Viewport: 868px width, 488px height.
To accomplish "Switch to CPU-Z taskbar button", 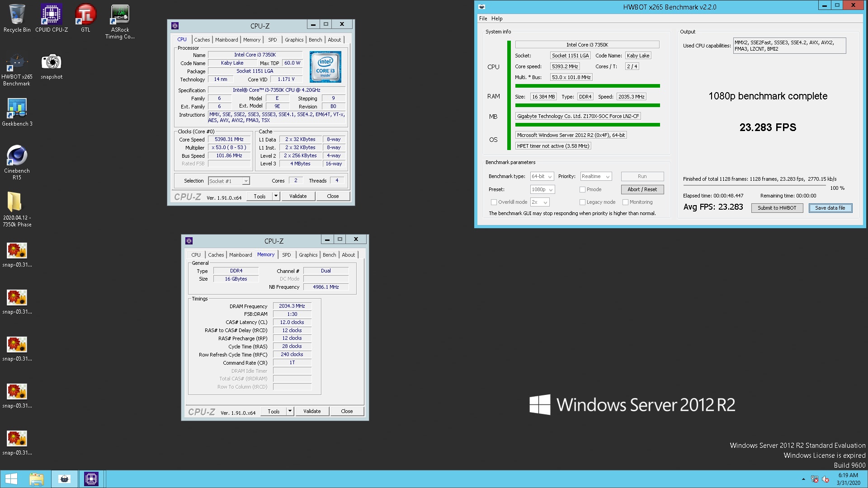I will [91, 479].
